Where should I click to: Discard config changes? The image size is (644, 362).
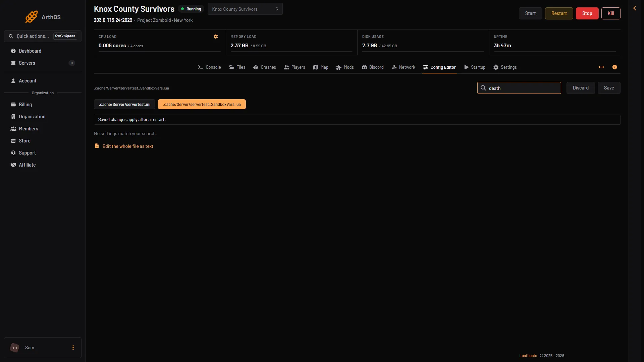pos(581,88)
